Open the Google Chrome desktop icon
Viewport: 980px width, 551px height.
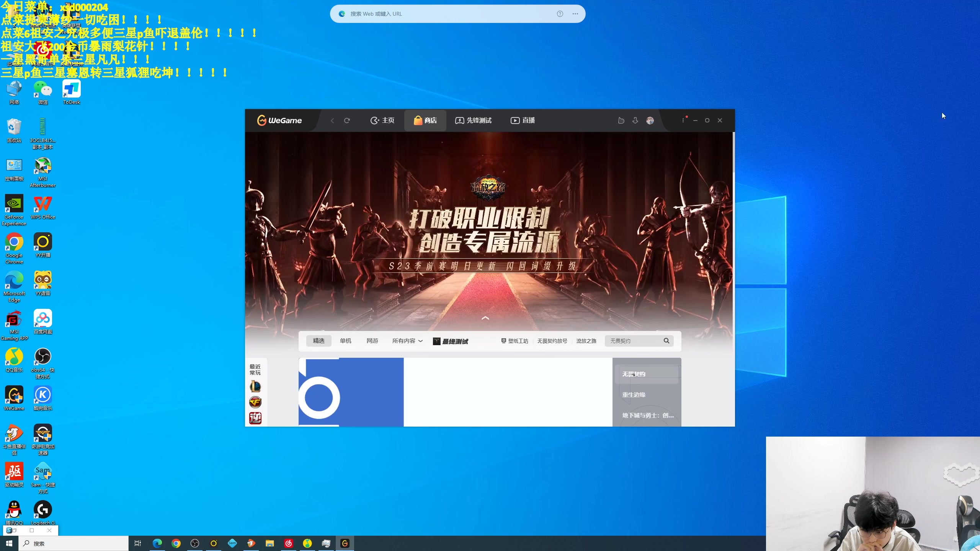(14, 249)
